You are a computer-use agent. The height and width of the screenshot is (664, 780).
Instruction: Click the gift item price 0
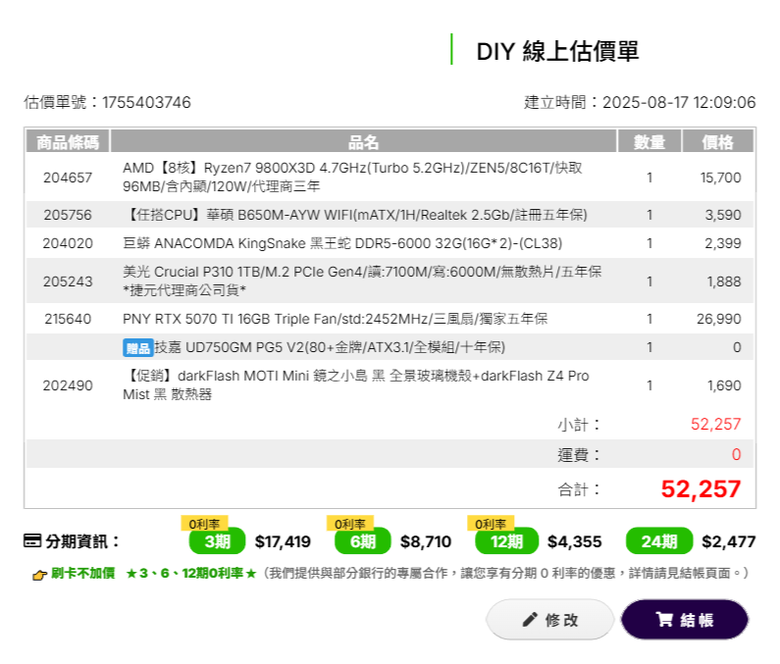(x=737, y=347)
